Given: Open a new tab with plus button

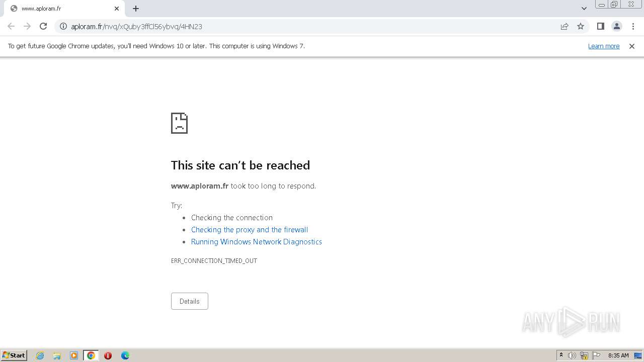Looking at the screenshot, I should pyautogui.click(x=136, y=9).
